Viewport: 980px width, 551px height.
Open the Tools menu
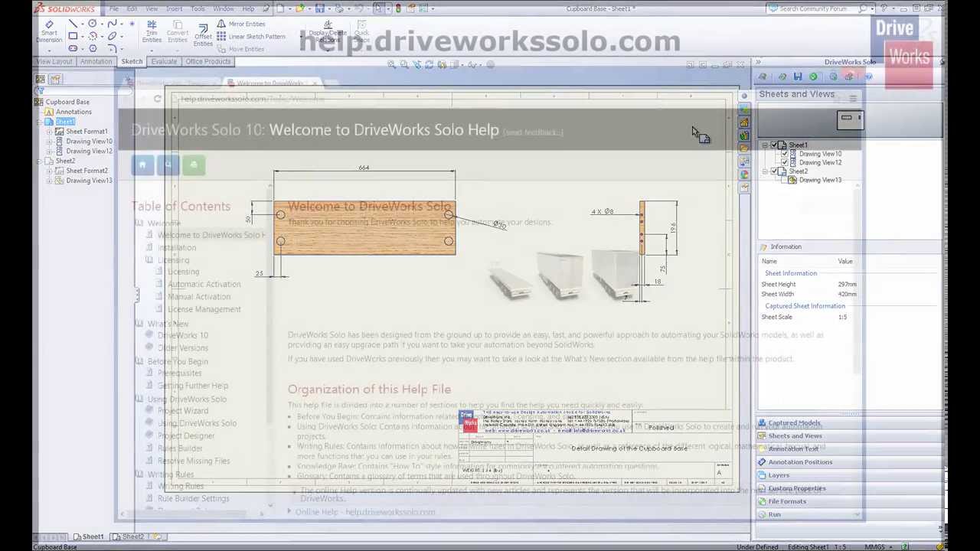pos(198,8)
